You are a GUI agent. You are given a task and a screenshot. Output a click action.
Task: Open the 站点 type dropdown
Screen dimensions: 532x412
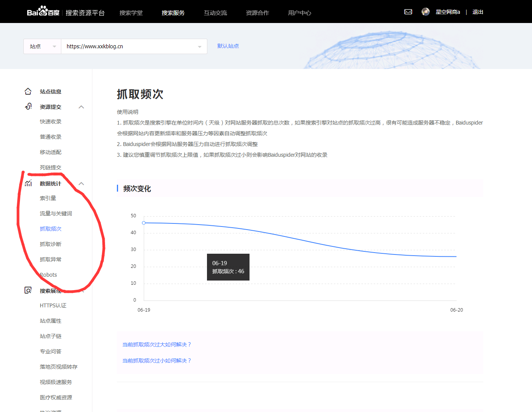tap(43, 46)
